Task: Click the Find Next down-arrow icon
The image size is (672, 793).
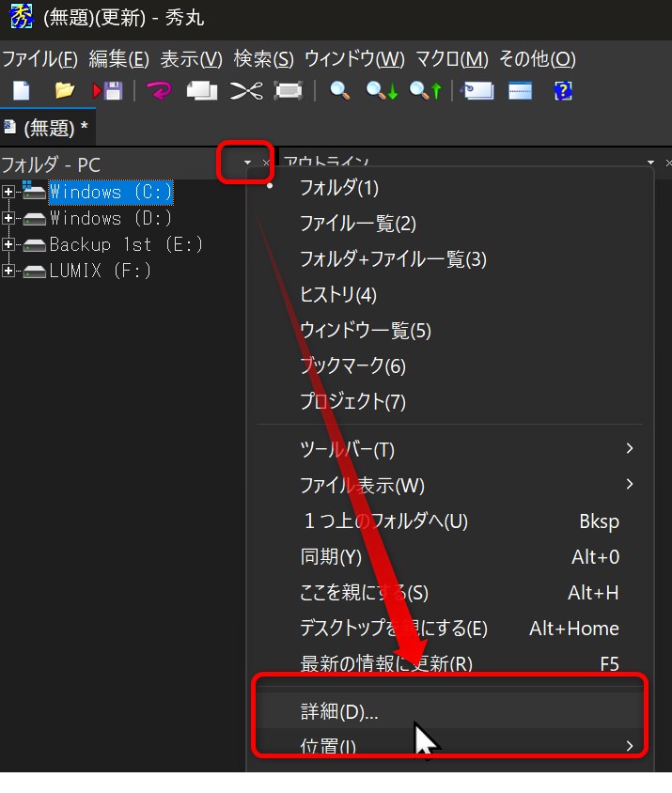Action: 383,91
